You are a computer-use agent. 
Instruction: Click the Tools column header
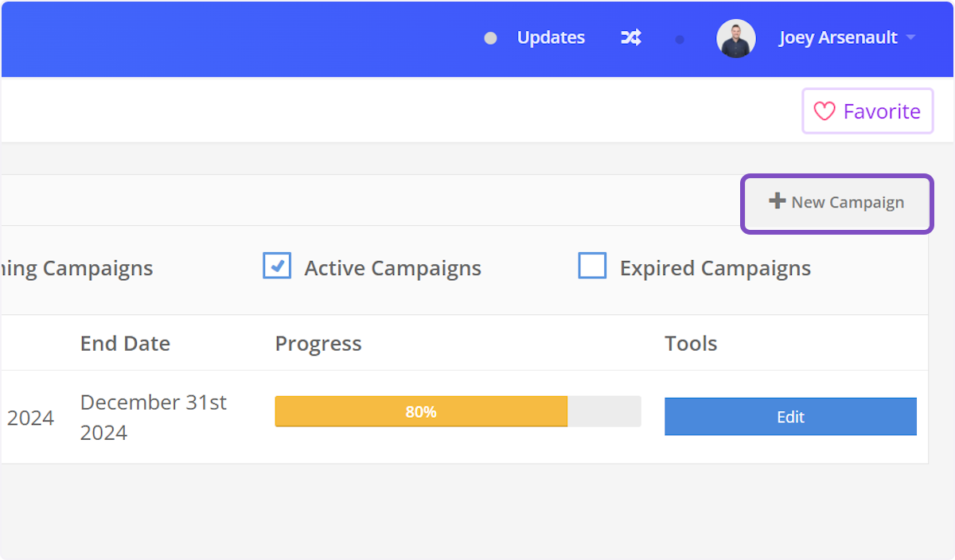[x=691, y=344]
